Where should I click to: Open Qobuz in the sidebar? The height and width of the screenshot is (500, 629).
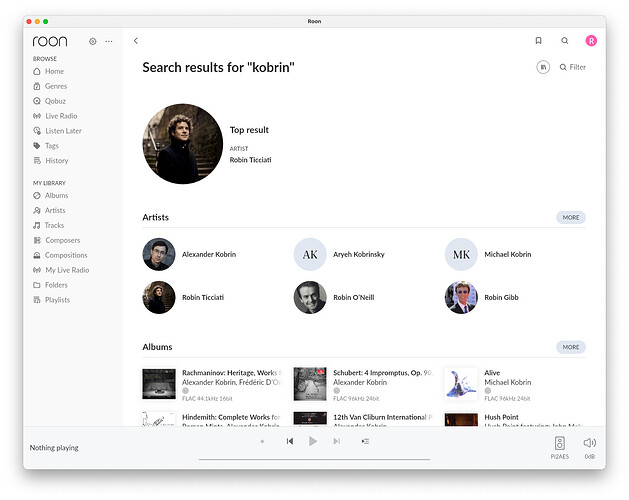click(x=55, y=101)
